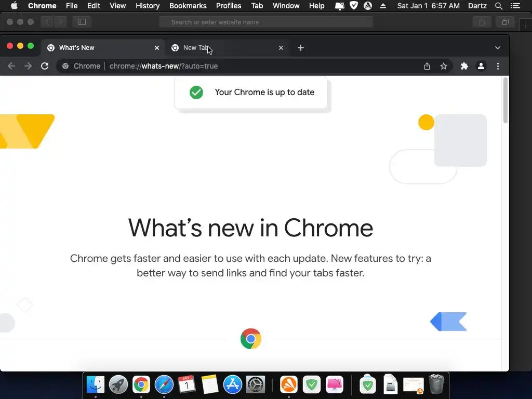Open the Trash in the Dock
Viewport: 532px width, 399px height.
[436, 384]
